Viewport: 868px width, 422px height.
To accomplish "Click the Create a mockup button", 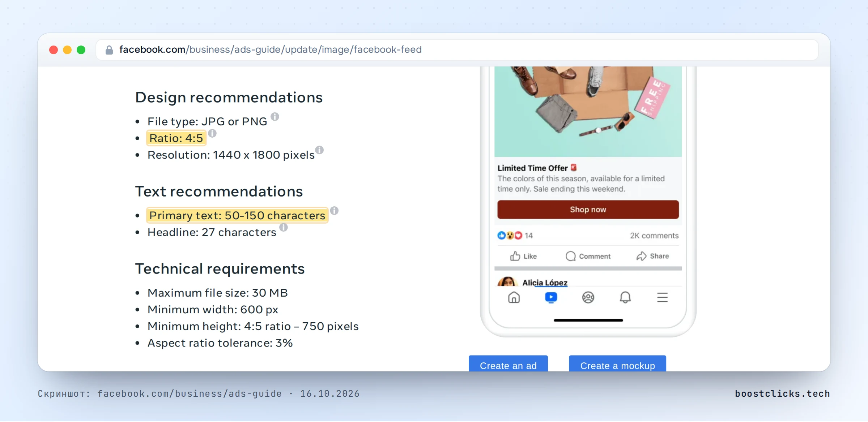I will 617,364.
